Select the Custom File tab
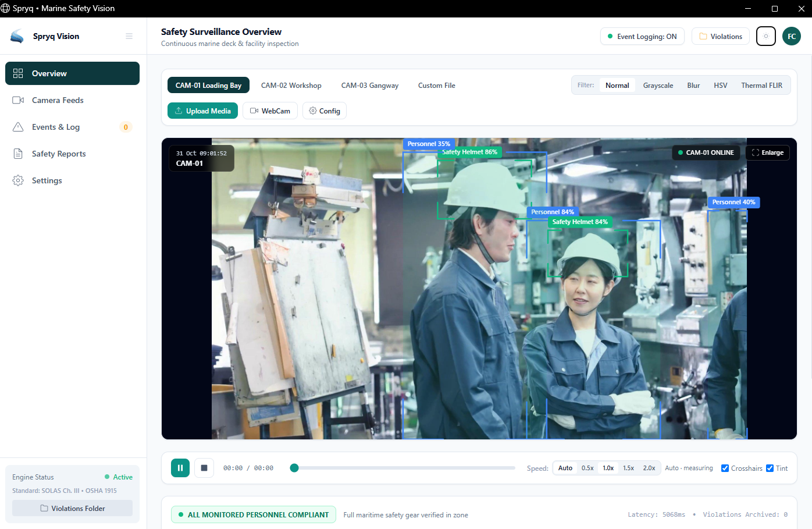This screenshot has height=529, width=812. [x=436, y=85]
